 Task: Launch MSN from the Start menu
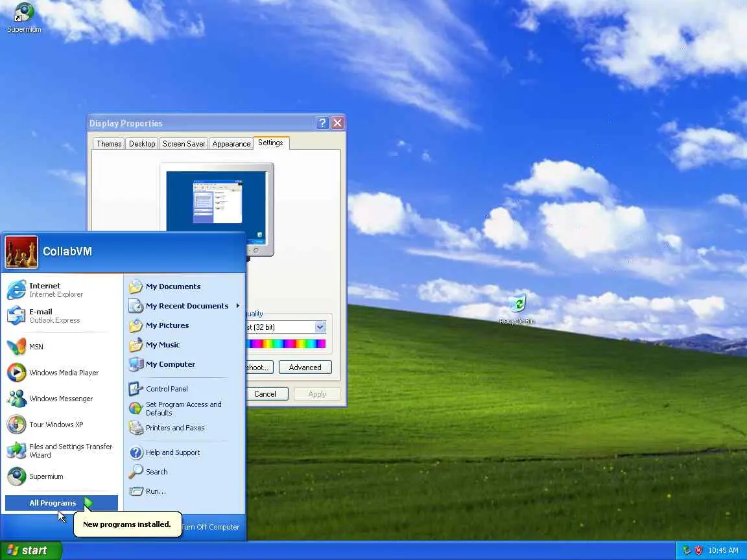62,347
